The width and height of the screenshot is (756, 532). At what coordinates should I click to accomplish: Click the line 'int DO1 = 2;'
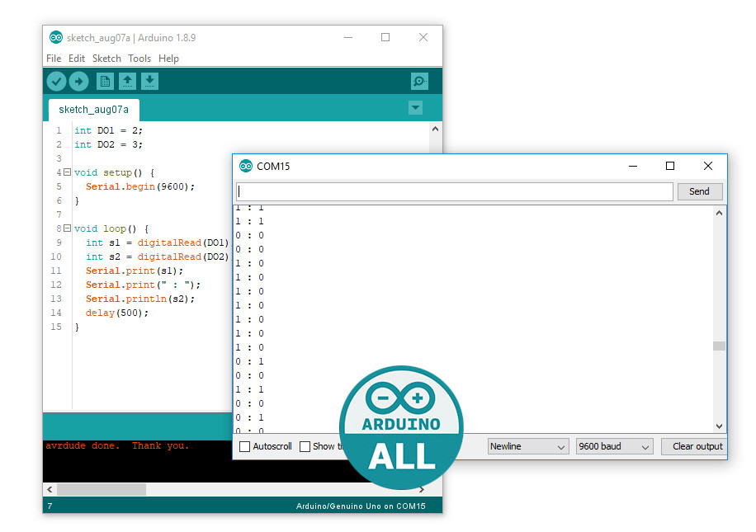pyautogui.click(x=108, y=130)
